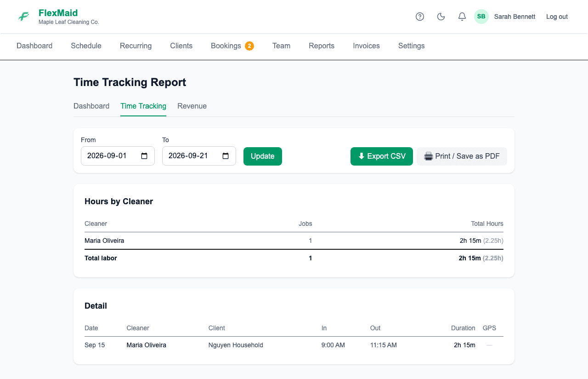Click the To date input field

pyautogui.click(x=199, y=156)
